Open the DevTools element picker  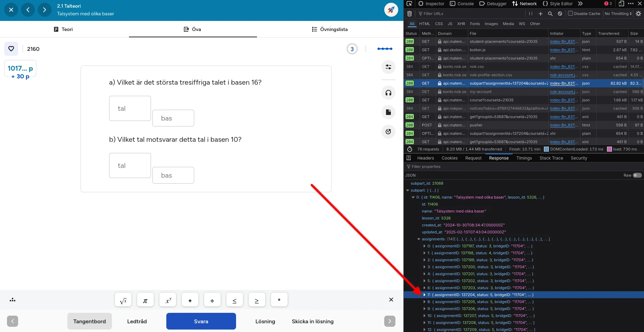pos(409,4)
